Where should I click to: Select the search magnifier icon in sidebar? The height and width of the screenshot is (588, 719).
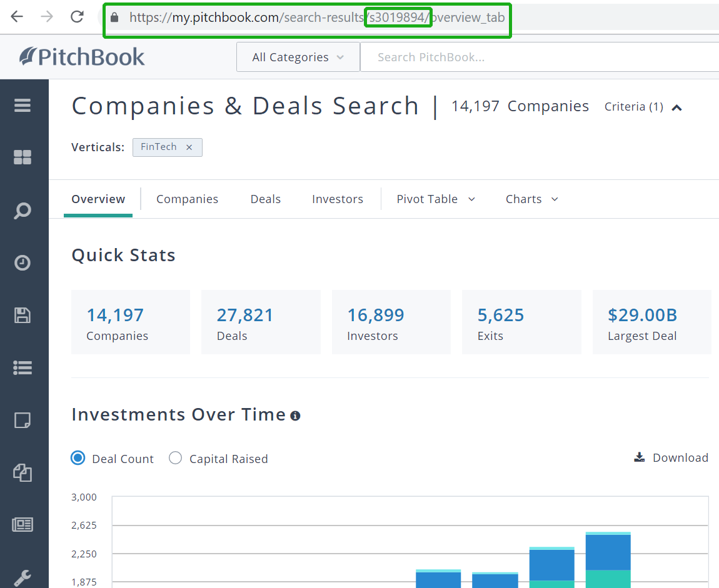tap(23, 211)
